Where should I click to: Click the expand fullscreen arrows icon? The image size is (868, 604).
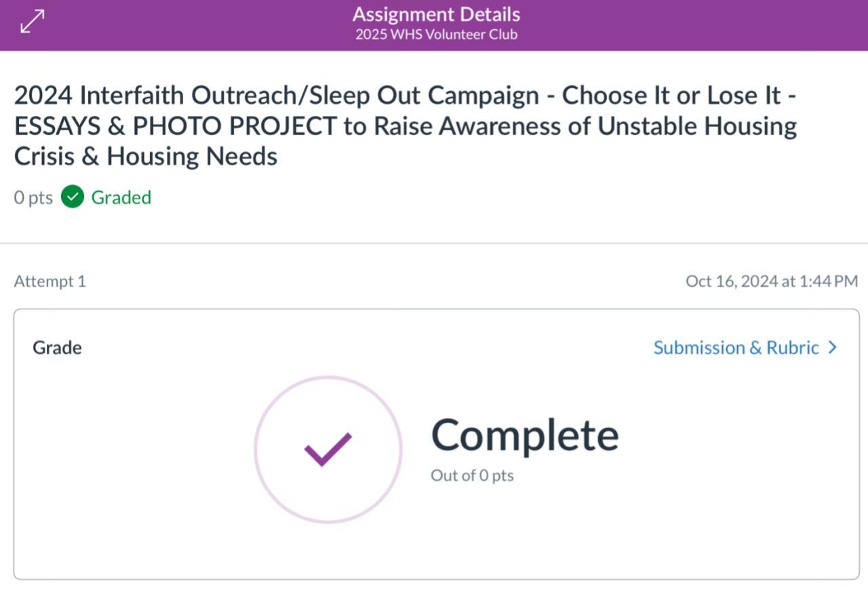32,22
